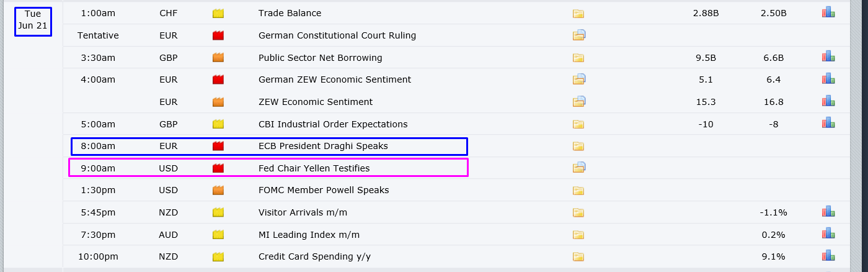The image size is (868, 272).
Task: Select the Tue Jun 21 date cell
Action: tap(33, 20)
